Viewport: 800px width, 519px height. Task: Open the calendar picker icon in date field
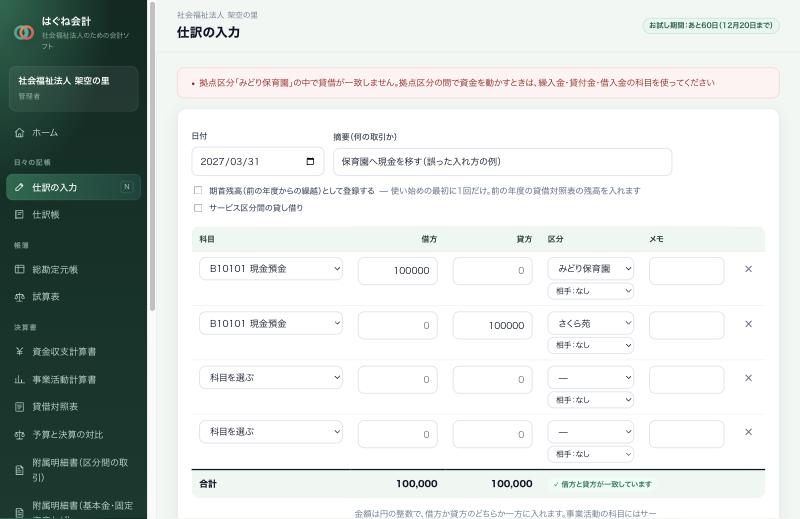(310, 161)
